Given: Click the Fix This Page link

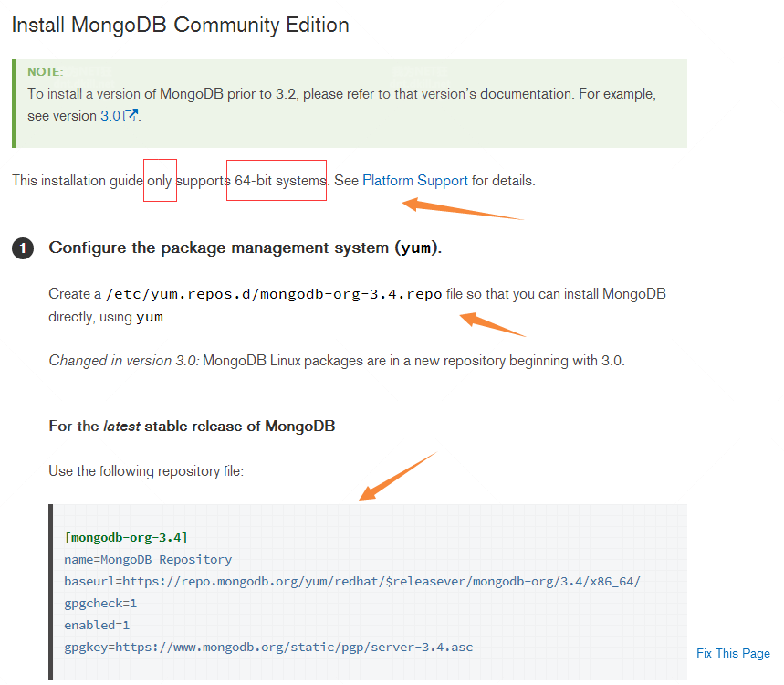Looking at the screenshot, I should click(x=733, y=653).
